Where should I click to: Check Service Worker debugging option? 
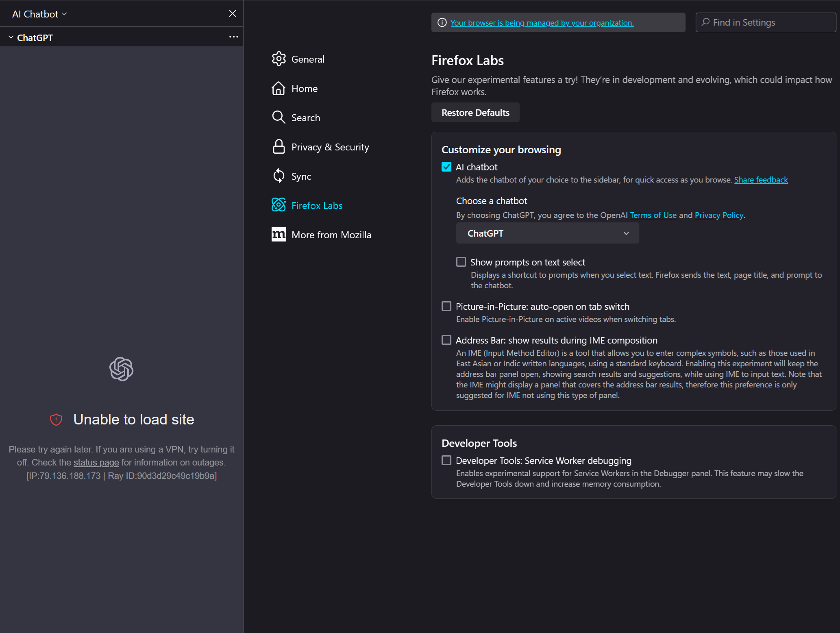pos(446,460)
